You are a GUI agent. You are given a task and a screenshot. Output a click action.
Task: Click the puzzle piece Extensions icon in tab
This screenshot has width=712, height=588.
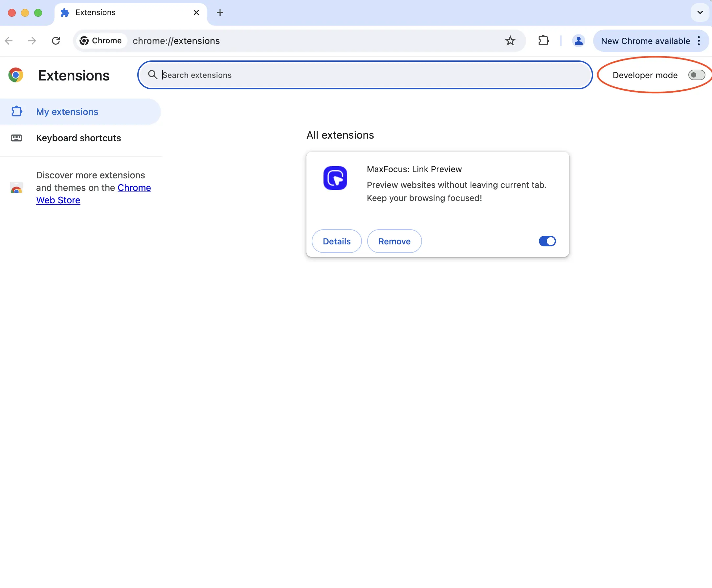point(65,12)
